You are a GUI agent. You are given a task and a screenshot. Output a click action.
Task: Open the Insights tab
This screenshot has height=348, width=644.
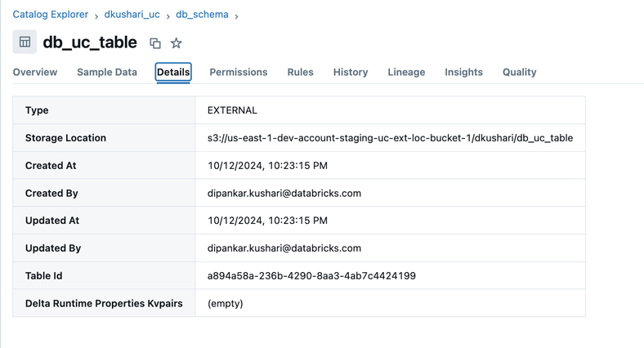(x=463, y=72)
